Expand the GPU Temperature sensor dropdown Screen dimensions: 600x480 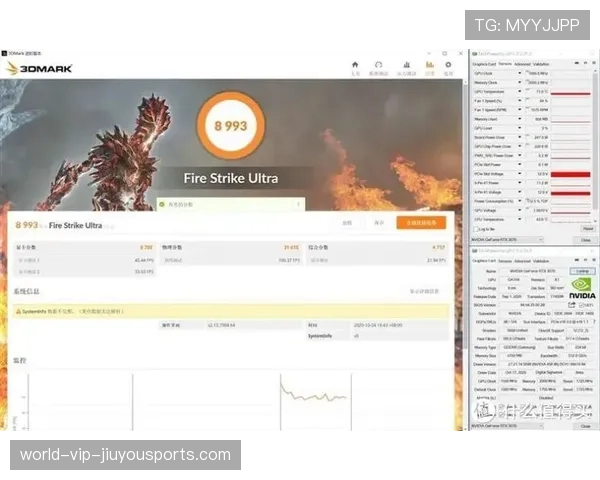tap(519, 91)
